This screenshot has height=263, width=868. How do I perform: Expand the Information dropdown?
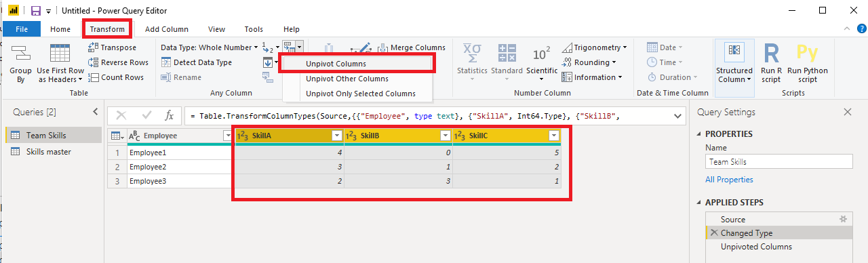[x=593, y=77]
